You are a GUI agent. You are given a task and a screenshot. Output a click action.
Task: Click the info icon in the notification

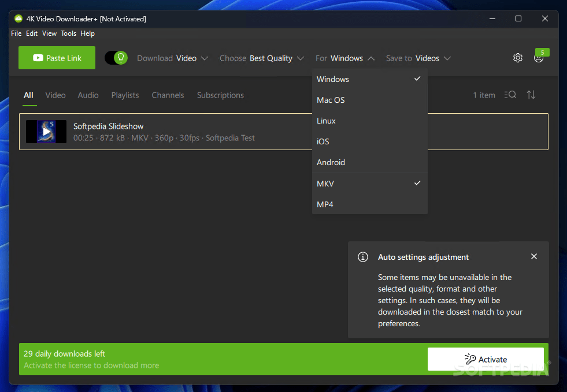pyautogui.click(x=363, y=257)
